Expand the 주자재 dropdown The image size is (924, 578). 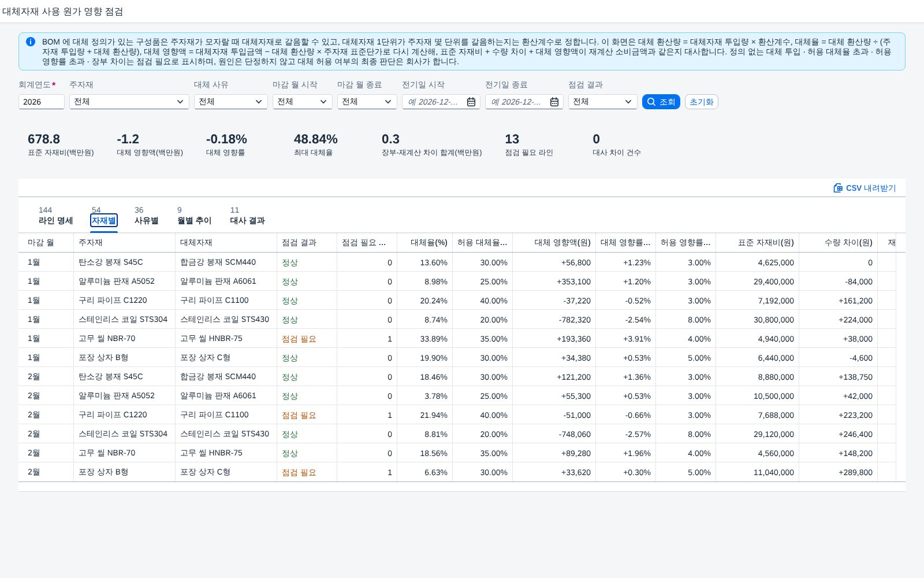180,102
